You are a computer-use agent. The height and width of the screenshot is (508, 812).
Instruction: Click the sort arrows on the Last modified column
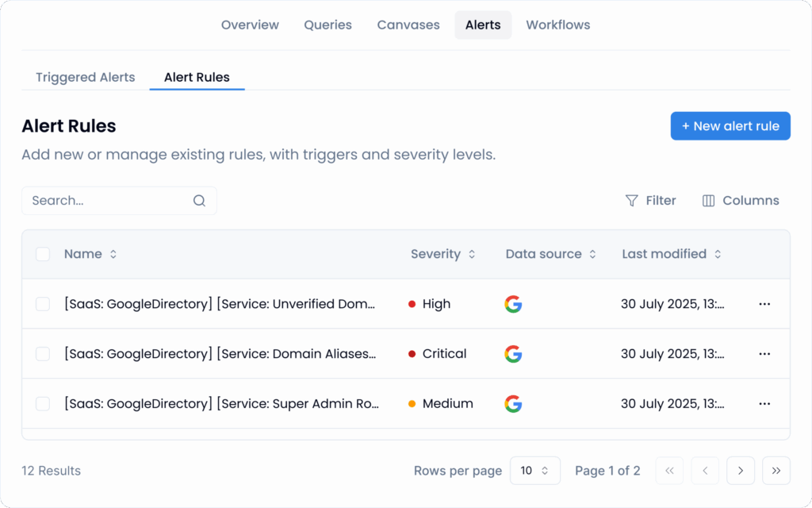718,254
